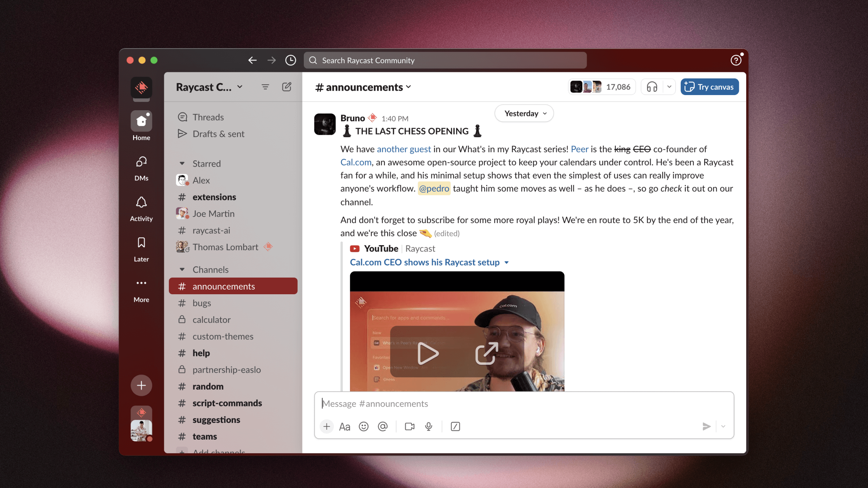Collapse the YouTube preview with the caret
The width and height of the screenshot is (868, 488).
507,262
